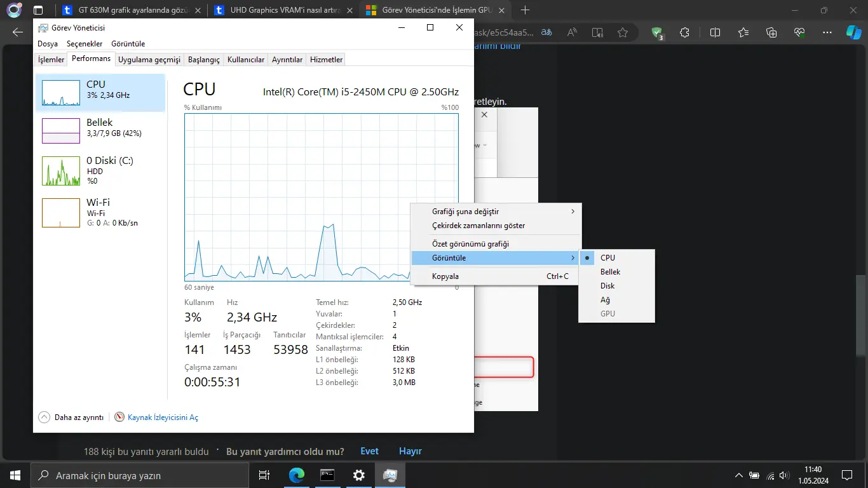This screenshot has width=868, height=488.
Task: Open the Settings gear on the taskbar
Action: click(x=359, y=475)
